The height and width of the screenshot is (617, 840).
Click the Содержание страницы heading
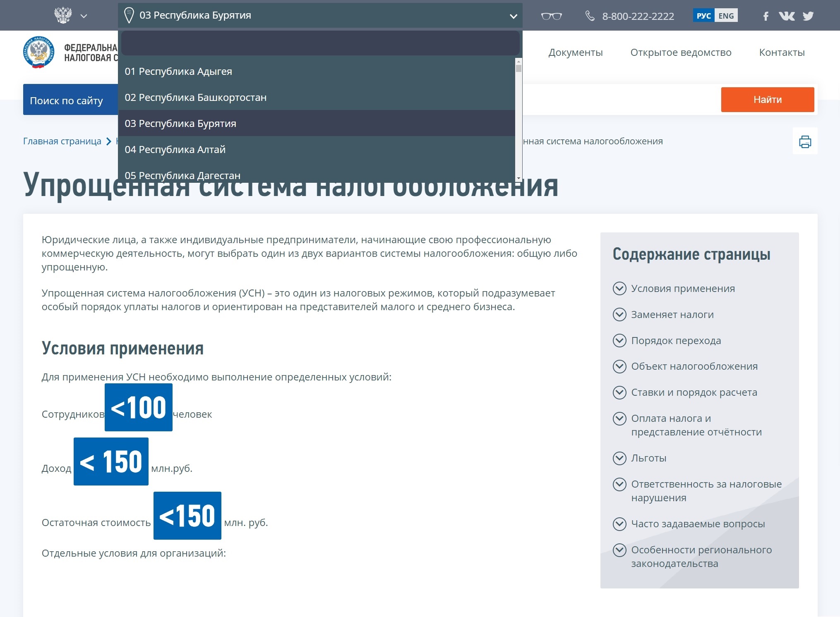tap(691, 254)
